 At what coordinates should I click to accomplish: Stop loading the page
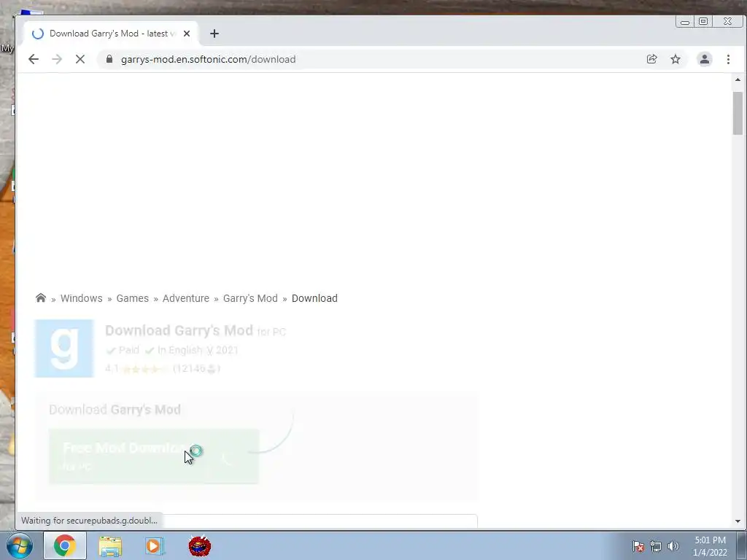click(x=80, y=59)
